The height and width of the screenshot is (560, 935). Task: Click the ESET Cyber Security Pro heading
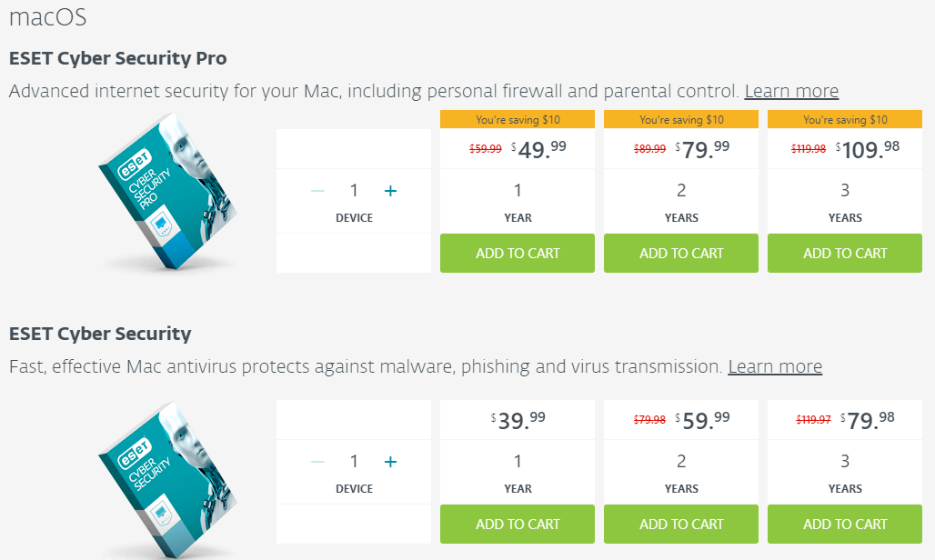click(x=118, y=58)
